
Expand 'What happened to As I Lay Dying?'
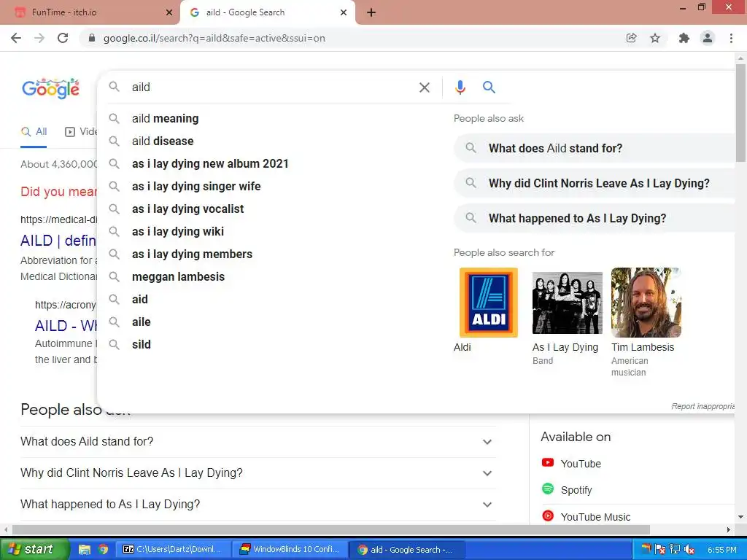258,505
